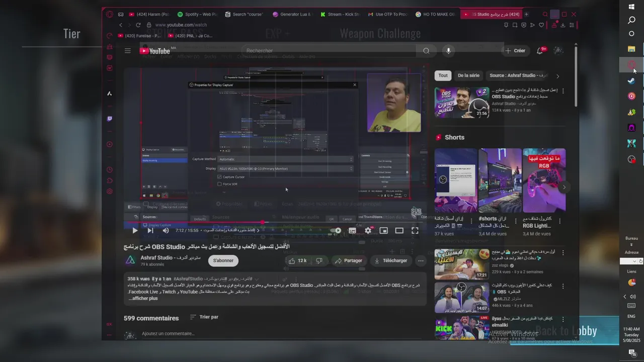Open the Trier par sort dropdown
This screenshot has width=644, height=362.
[x=204, y=317]
